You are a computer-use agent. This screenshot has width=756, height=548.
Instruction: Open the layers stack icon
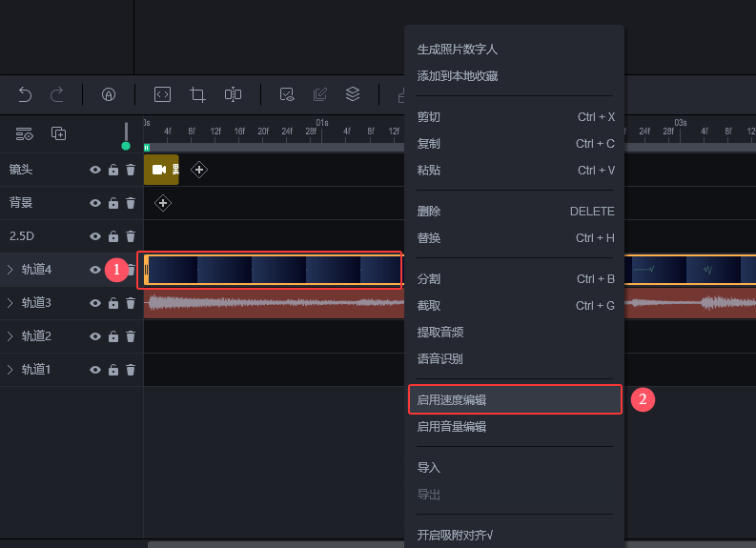click(353, 93)
